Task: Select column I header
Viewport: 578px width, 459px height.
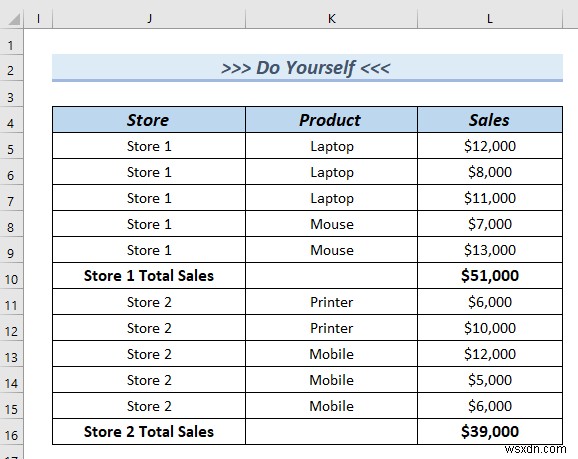Action: [38, 19]
